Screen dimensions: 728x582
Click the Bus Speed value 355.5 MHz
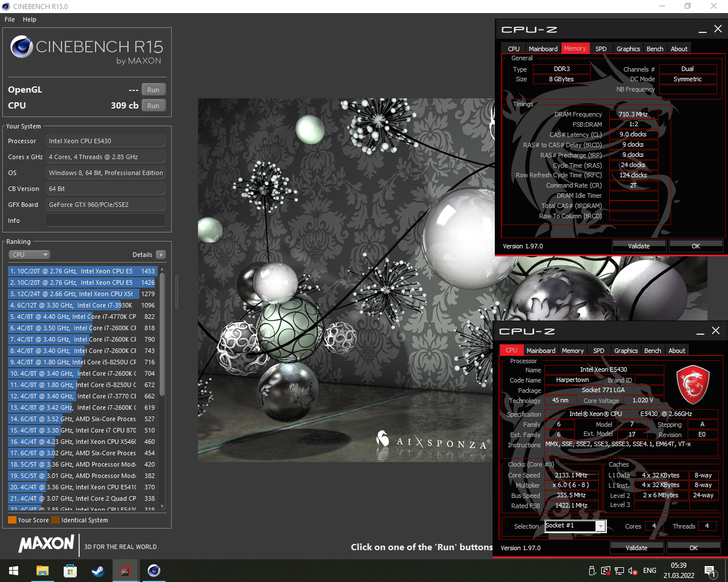point(572,495)
